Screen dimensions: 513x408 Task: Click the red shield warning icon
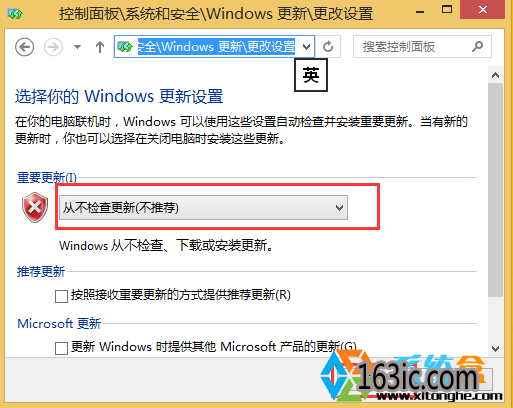coord(35,207)
